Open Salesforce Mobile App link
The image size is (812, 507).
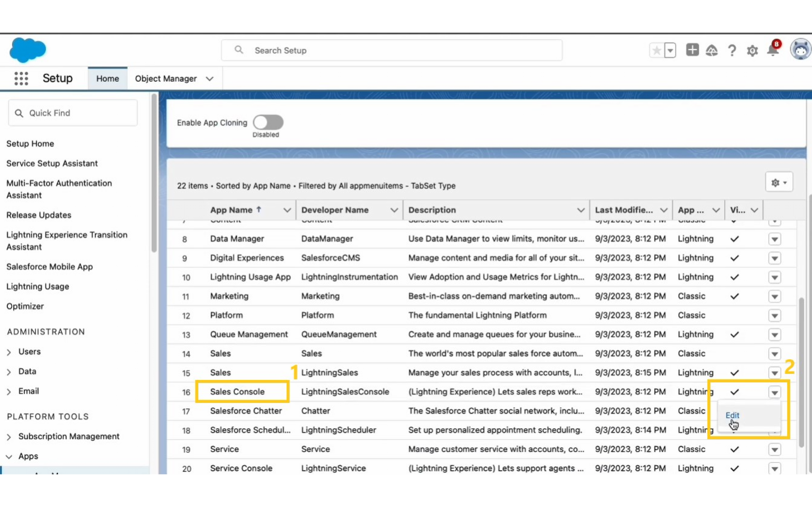tap(49, 267)
